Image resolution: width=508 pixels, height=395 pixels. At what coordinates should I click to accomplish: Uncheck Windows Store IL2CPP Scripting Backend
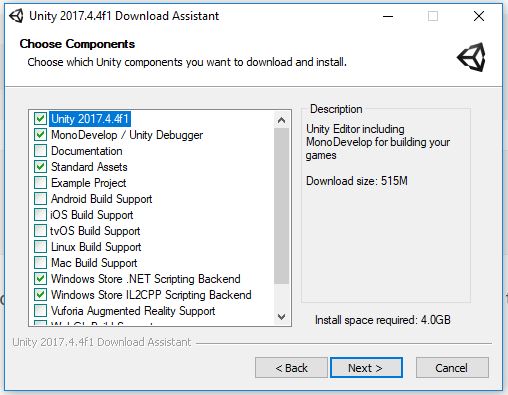coord(40,295)
